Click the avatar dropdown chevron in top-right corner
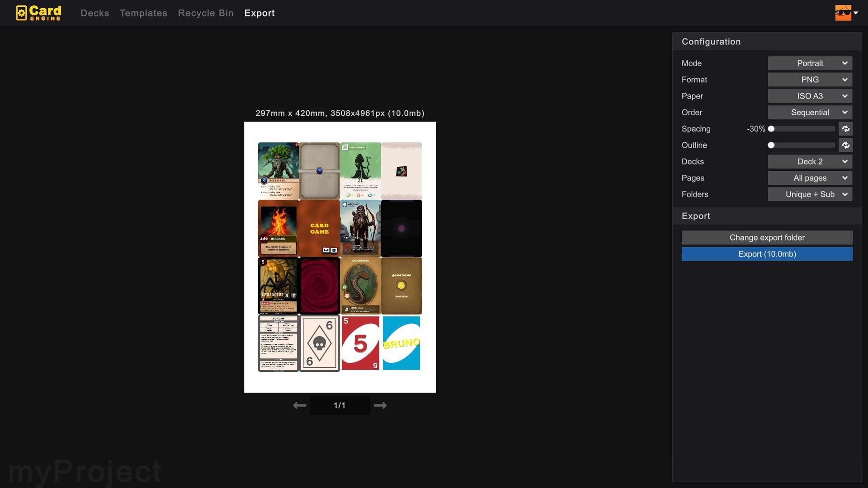 (857, 13)
